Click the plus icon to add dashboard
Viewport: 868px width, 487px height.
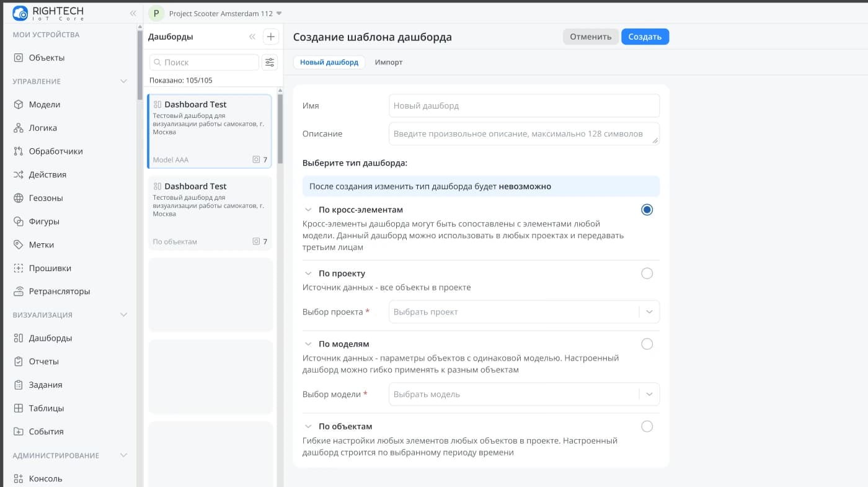tap(271, 37)
